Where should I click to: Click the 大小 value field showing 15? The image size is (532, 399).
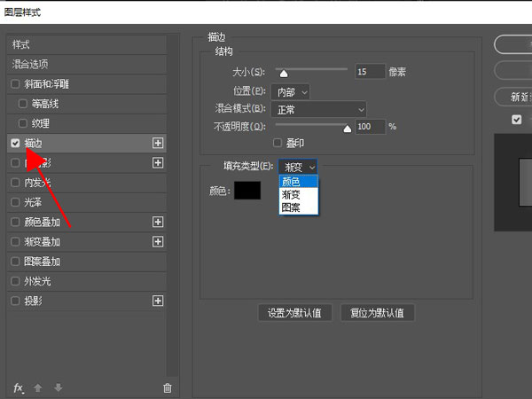370,72
